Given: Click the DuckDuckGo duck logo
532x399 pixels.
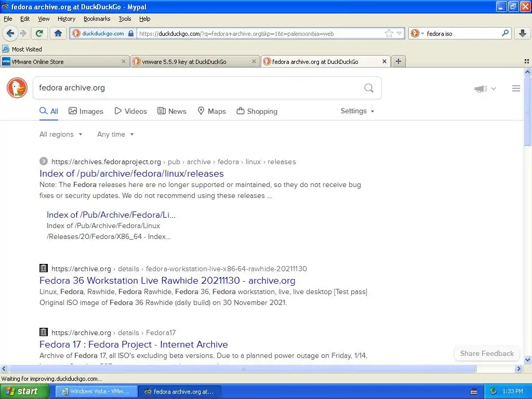Looking at the screenshot, I should coord(17,88).
